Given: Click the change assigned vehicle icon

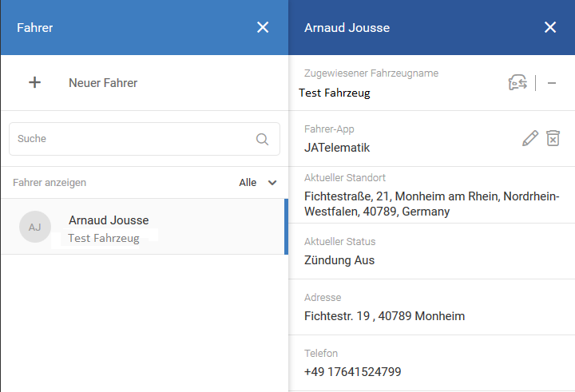Looking at the screenshot, I should (x=517, y=82).
